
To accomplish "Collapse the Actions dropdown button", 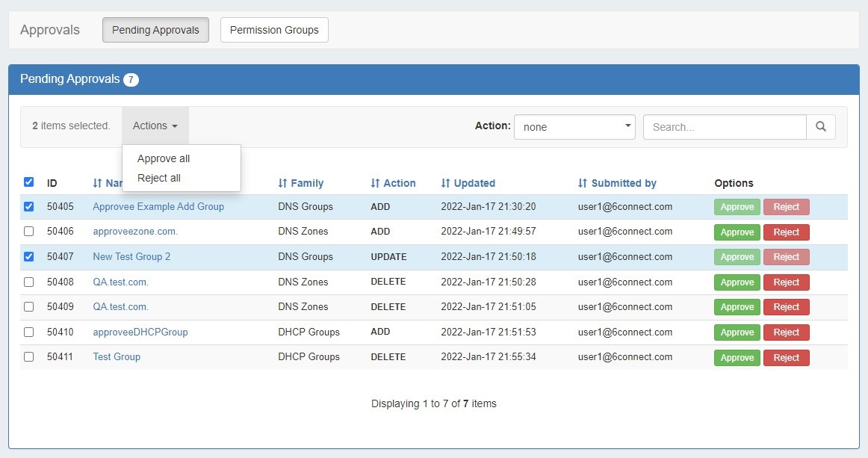I will (155, 126).
